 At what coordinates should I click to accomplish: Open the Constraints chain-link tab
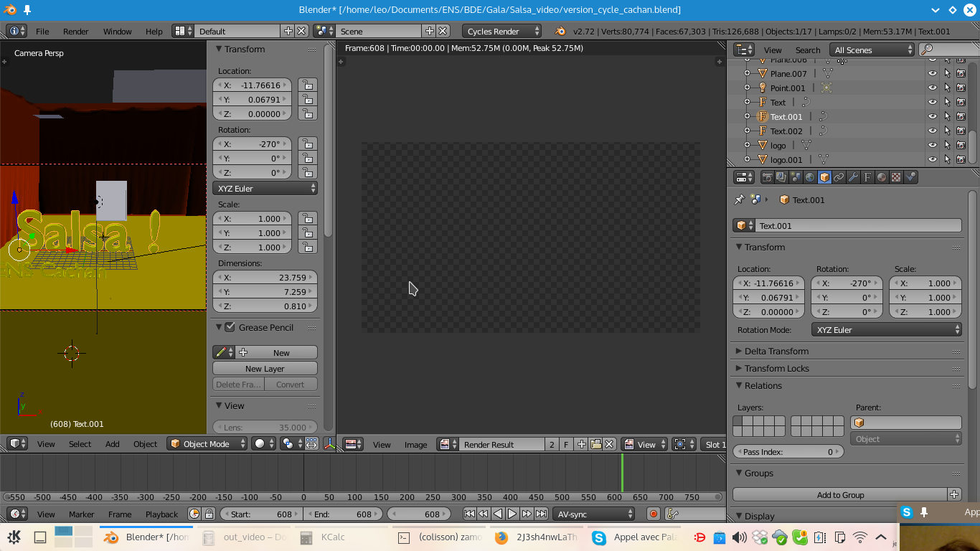tap(839, 177)
